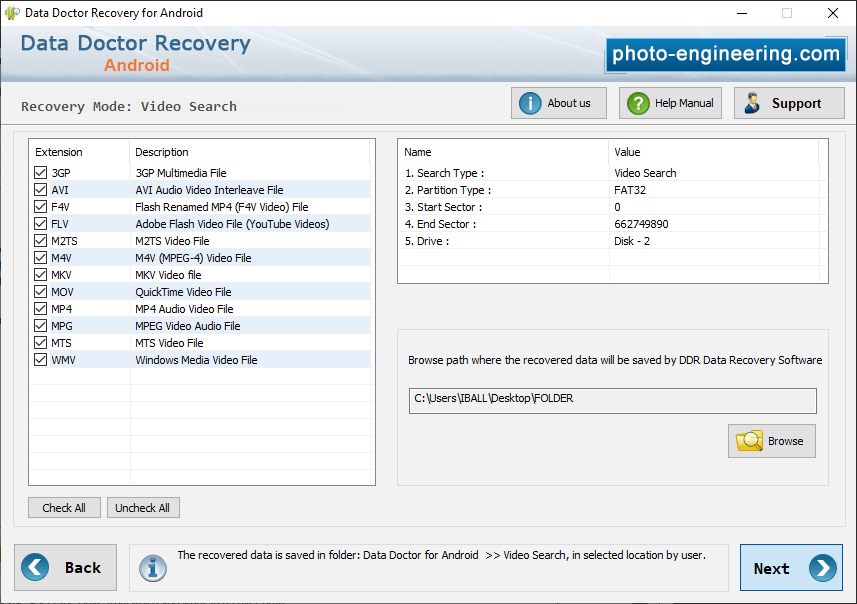Select 'Windows Media Video File' description
The height and width of the screenshot is (604, 857).
tap(196, 360)
